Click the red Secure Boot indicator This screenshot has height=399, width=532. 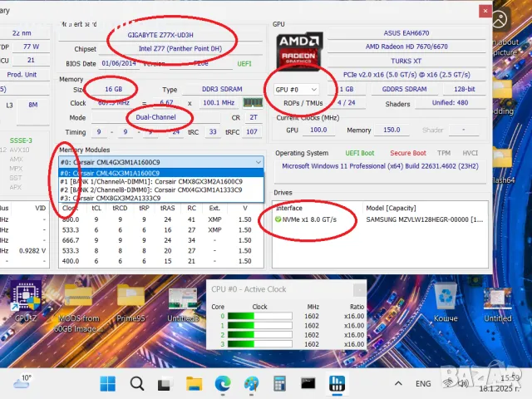[408, 153]
